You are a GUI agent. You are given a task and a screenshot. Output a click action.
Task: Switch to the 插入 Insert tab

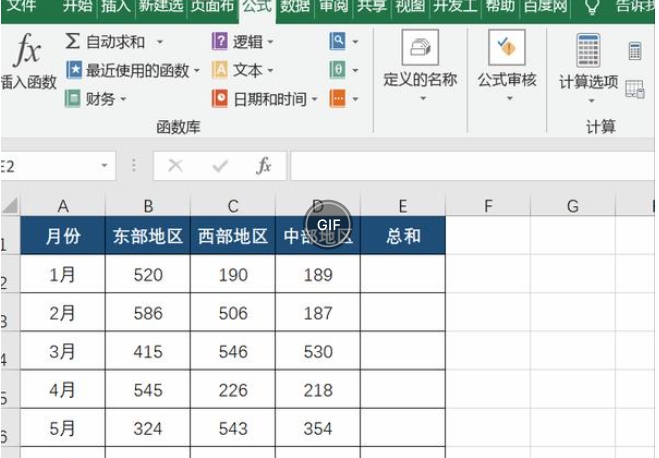point(116,6)
